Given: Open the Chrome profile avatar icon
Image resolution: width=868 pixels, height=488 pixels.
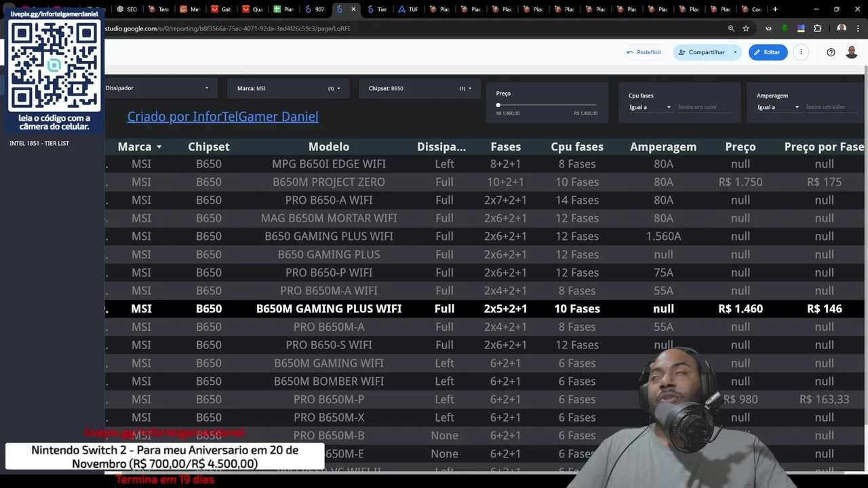Looking at the screenshot, I should click(x=842, y=28).
